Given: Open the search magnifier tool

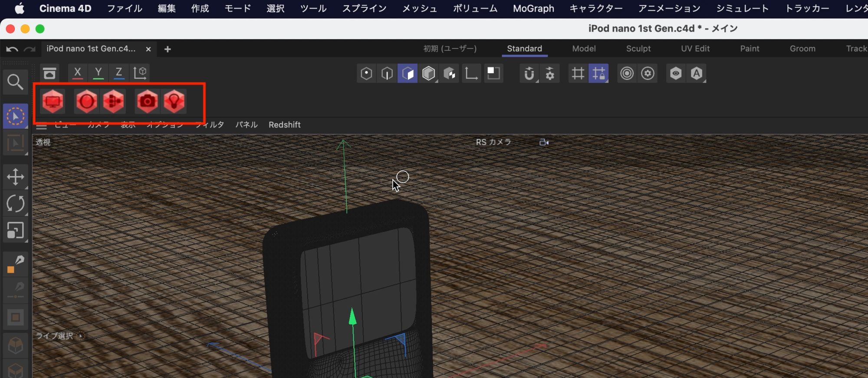Looking at the screenshot, I should tap(15, 82).
